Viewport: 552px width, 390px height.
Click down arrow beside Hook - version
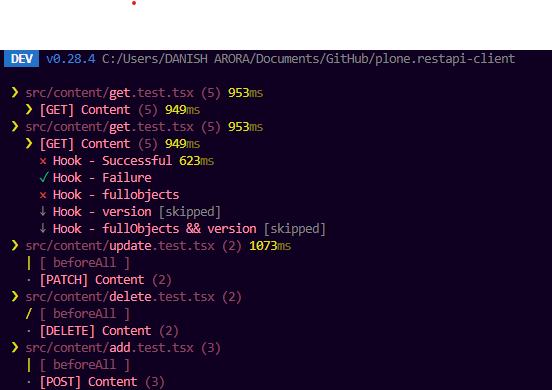[x=43, y=212]
